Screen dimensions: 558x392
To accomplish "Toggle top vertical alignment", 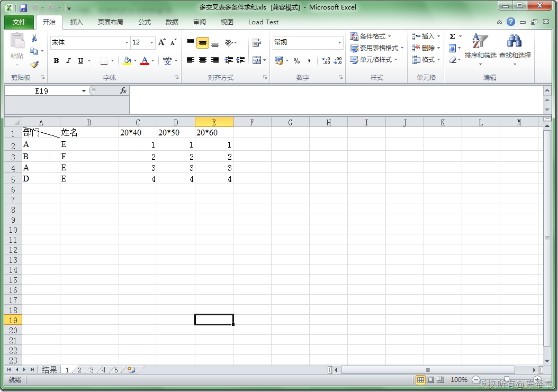I will click(191, 43).
